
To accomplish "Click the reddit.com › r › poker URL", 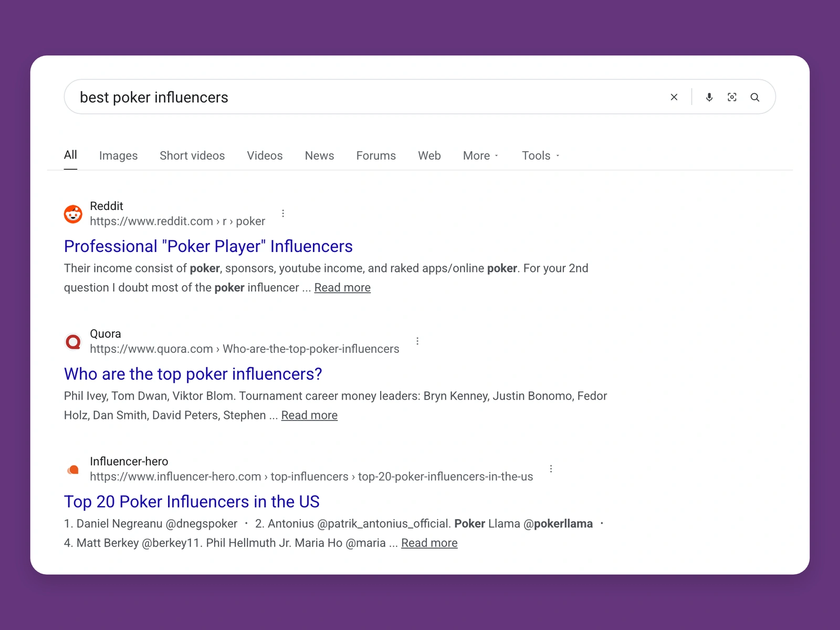I will tap(177, 221).
